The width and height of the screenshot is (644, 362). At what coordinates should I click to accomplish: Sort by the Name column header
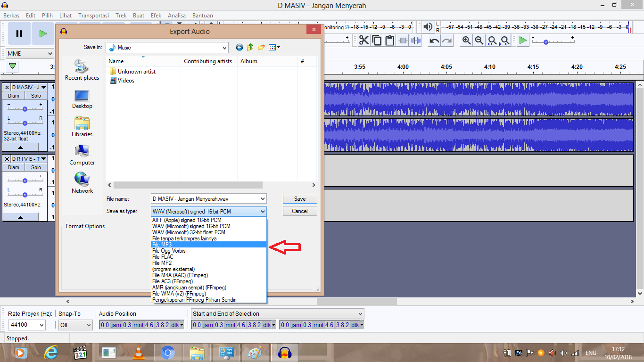pyautogui.click(x=143, y=61)
